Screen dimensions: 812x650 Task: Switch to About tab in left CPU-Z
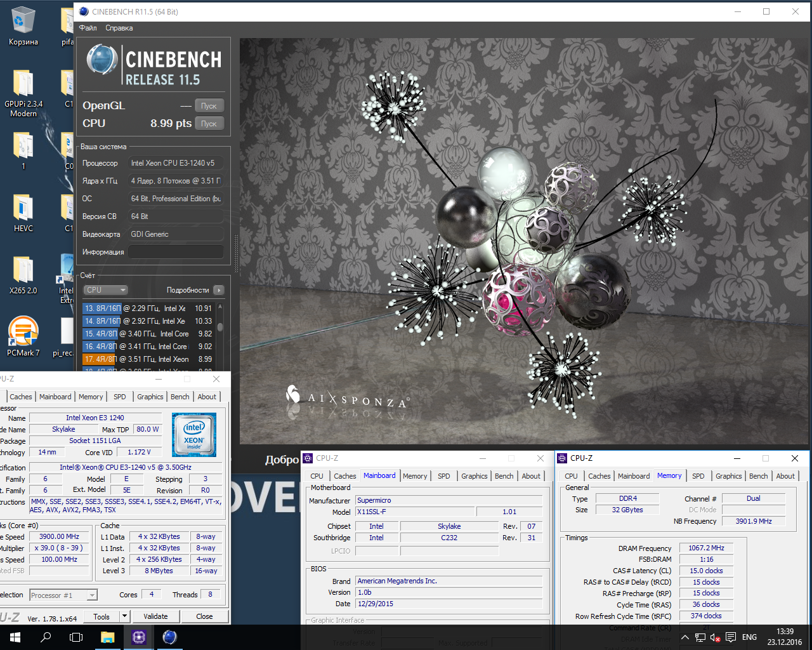pyautogui.click(x=207, y=397)
